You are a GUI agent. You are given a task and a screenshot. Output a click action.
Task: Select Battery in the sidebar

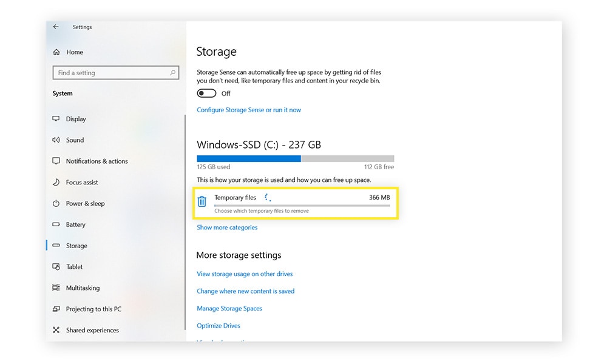75,224
